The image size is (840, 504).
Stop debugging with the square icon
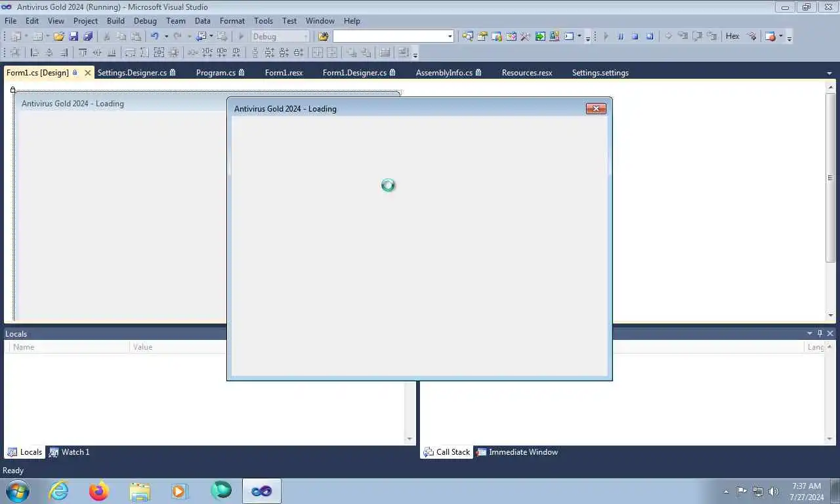[635, 36]
